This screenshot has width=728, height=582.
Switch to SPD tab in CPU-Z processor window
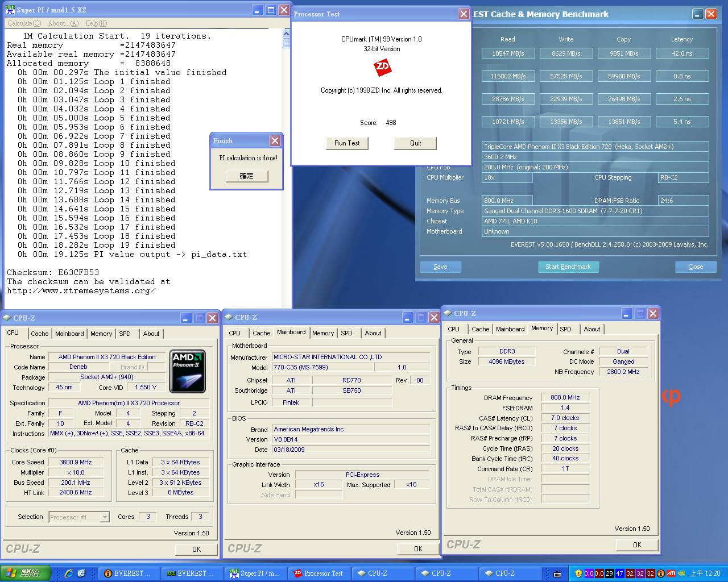(x=125, y=334)
